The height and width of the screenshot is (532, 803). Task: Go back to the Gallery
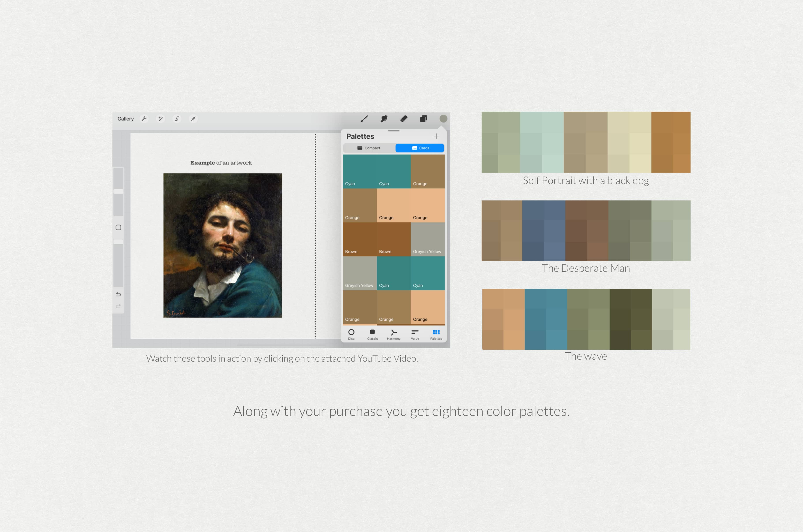tap(126, 119)
